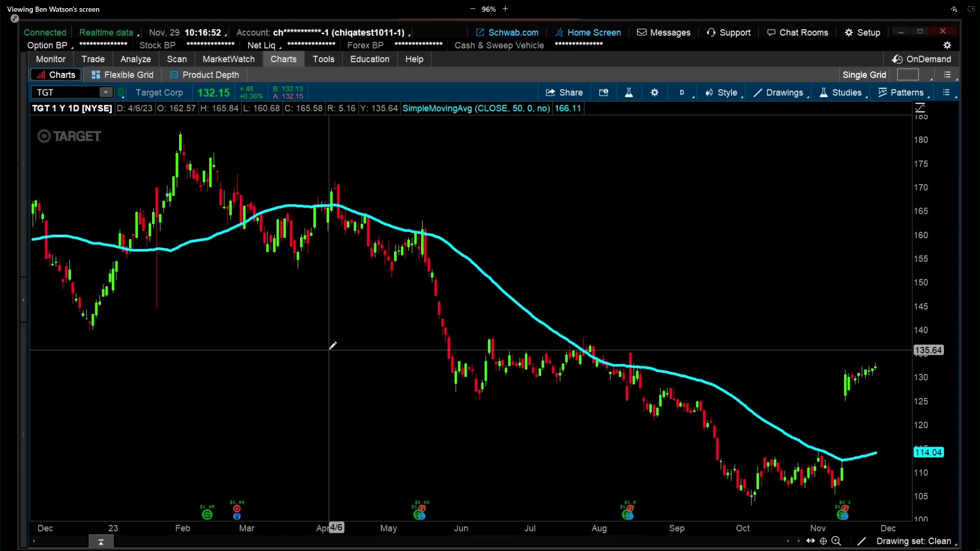Click the Share chart button
Viewport: 980px width, 551px height.
[x=564, y=92]
